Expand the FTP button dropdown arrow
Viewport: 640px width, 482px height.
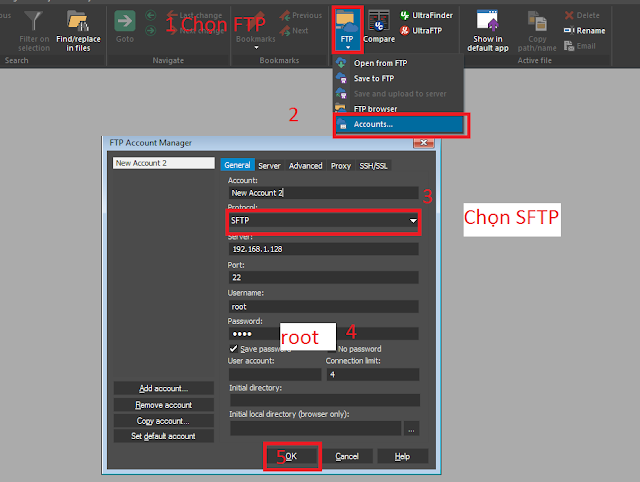tap(347, 48)
